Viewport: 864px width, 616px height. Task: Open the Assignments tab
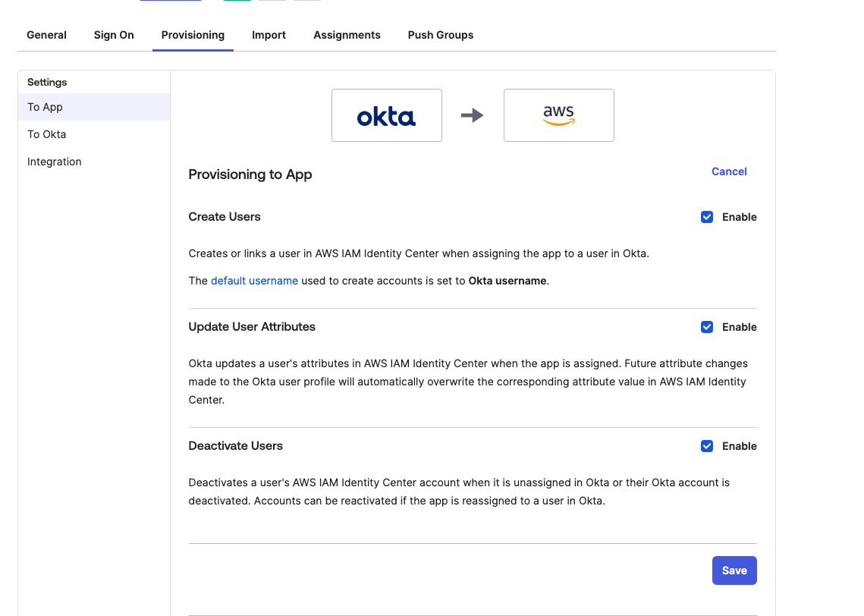(x=347, y=35)
